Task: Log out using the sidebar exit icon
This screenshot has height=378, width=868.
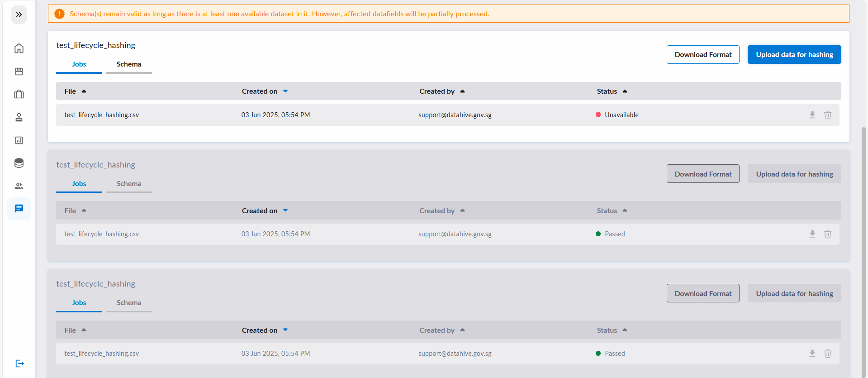Action: [19, 364]
